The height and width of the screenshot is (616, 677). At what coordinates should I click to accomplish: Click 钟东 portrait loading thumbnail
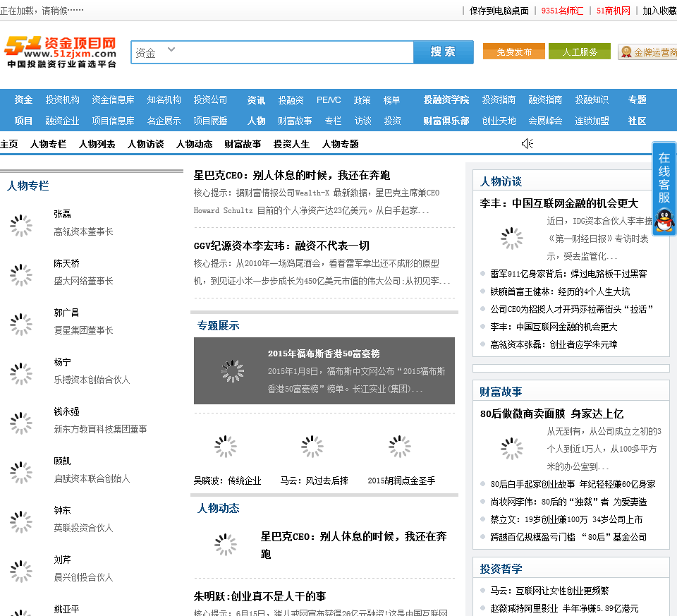pyautogui.click(x=21, y=522)
